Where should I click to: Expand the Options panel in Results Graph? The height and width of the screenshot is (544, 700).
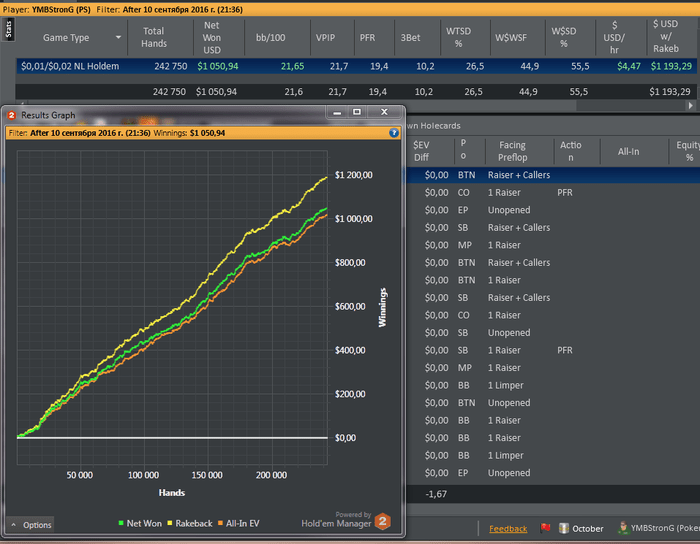[x=31, y=525]
